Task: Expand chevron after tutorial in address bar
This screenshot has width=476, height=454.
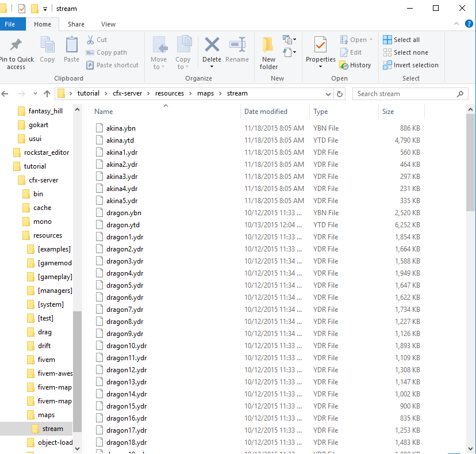Action: point(106,94)
